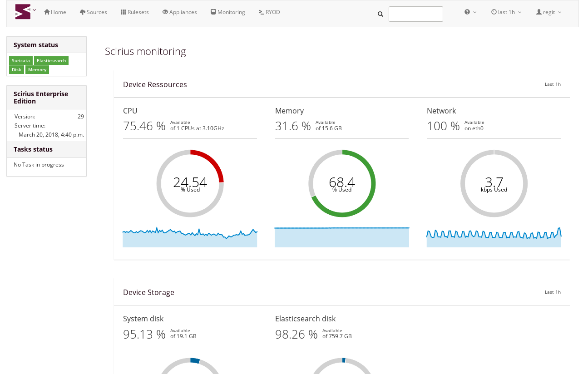Click the search magnifier icon

point(380,14)
